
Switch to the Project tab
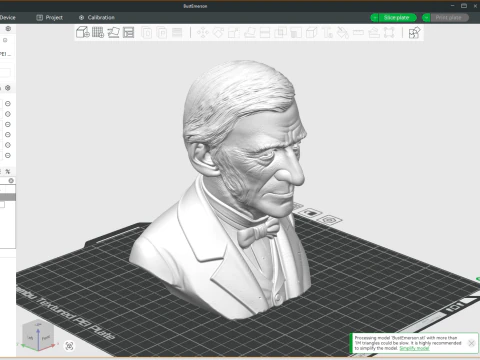(x=49, y=17)
